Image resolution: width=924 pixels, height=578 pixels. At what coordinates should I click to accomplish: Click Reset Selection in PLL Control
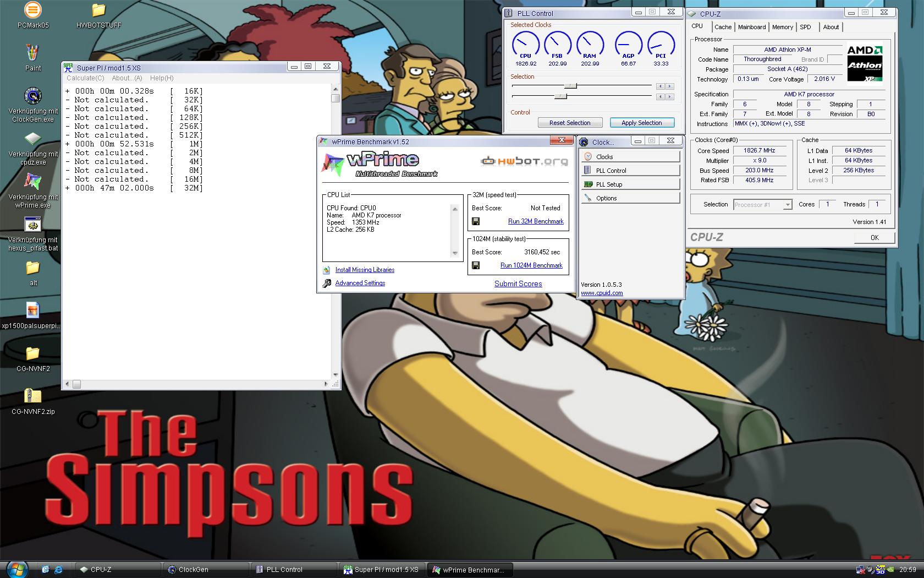570,123
